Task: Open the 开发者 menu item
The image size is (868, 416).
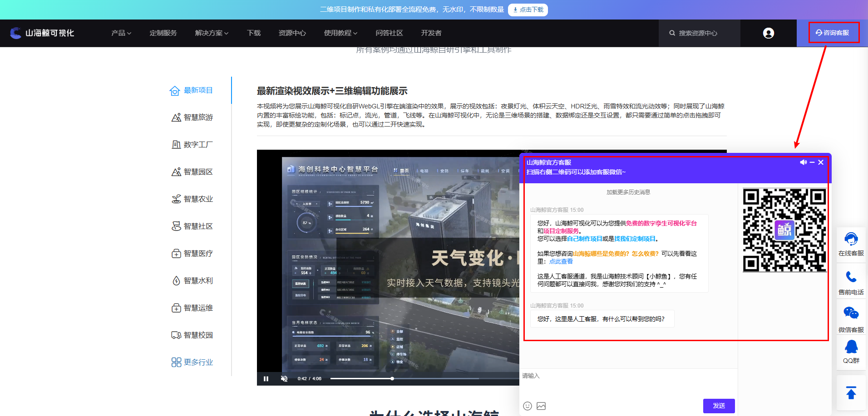Action: [431, 33]
